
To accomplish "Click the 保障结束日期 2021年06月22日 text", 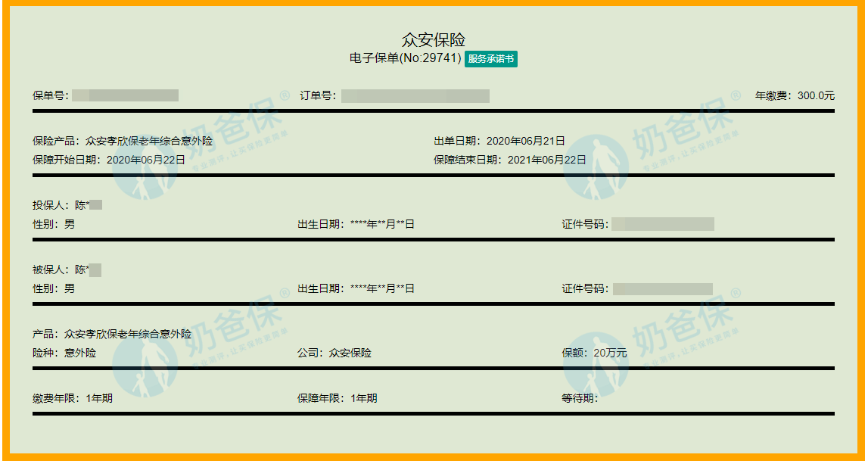I will pyautogui.click(x=509, y=160).
